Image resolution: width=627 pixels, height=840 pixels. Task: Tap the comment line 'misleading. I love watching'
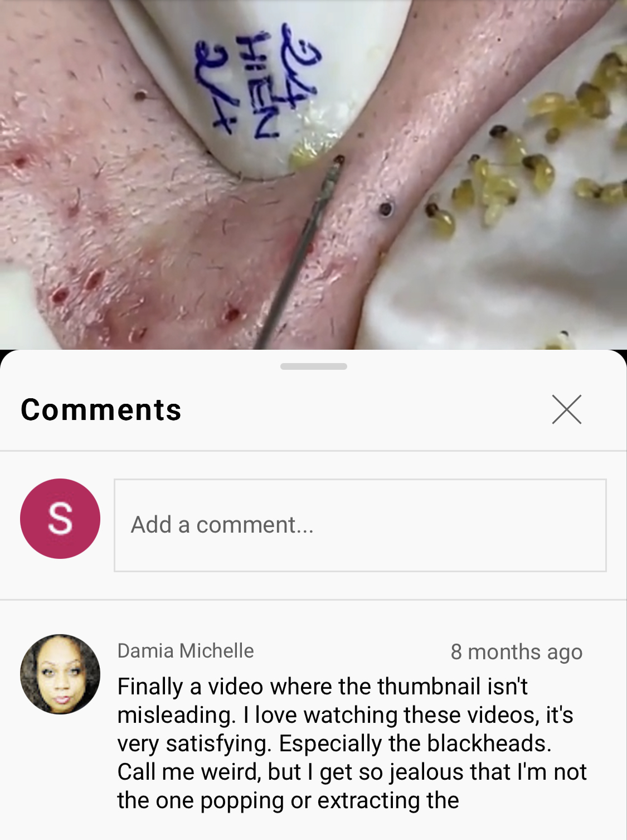tap(345, 715)
